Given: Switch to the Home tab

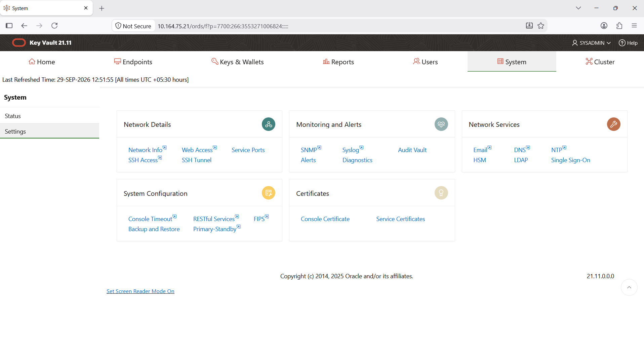Looking at the screenshot, I should 42,62.
